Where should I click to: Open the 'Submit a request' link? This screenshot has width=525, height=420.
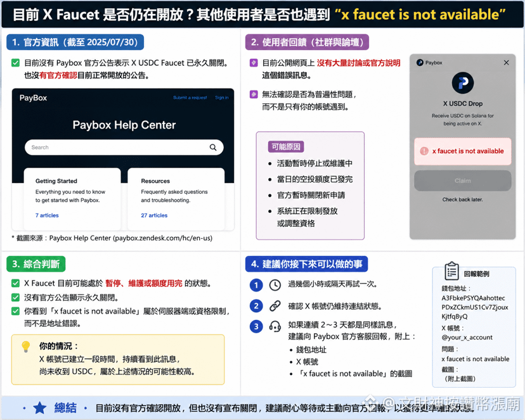tap(190, 98)
